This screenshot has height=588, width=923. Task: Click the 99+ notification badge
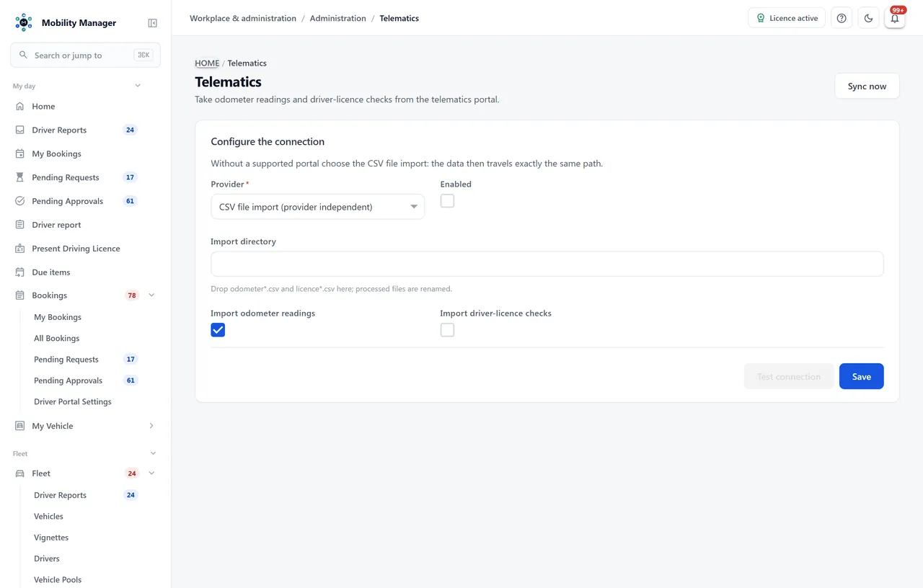tap(898, 10)
